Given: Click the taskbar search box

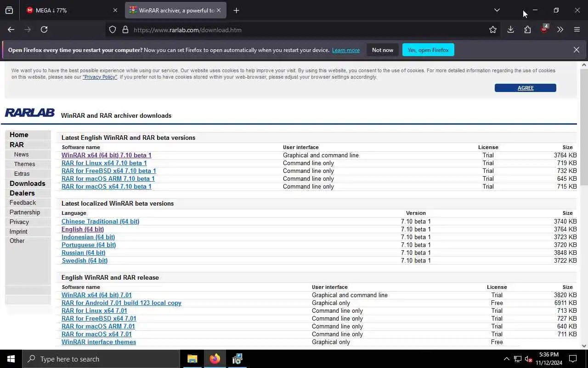Looking at the screenshot, I should tap(101, 359).
